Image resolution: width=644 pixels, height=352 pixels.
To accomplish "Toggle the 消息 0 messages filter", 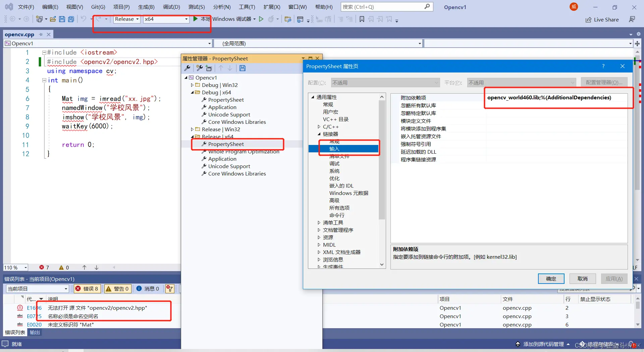I will [x=148, y=289].
